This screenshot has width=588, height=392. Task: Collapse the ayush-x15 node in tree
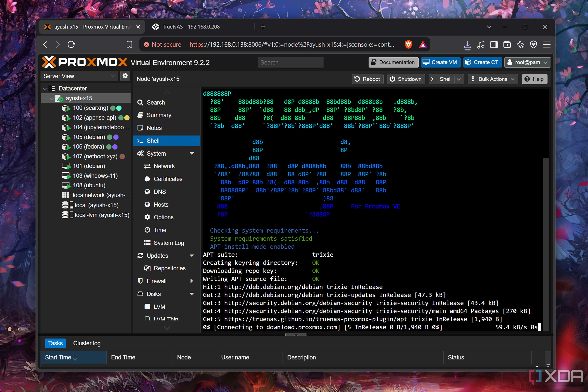51,99
